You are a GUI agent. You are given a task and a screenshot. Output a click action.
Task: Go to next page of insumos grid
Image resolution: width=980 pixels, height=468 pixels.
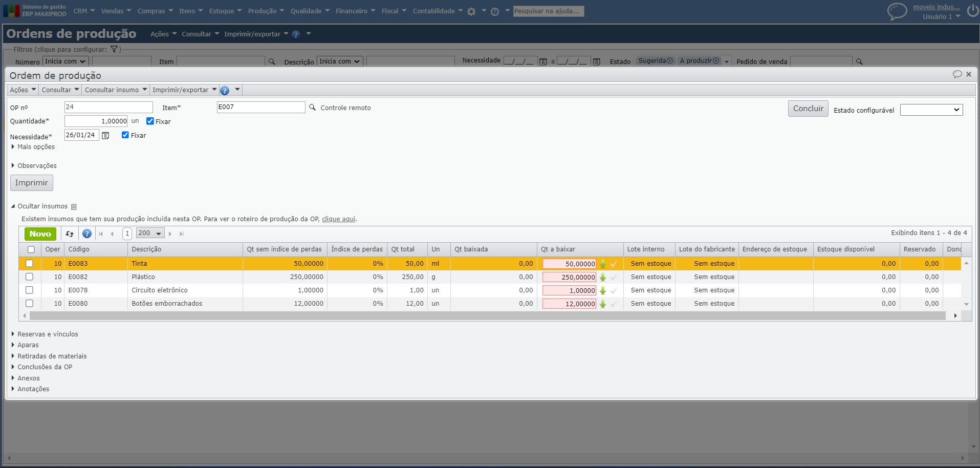pyautogui.click(x=170, y=233)
